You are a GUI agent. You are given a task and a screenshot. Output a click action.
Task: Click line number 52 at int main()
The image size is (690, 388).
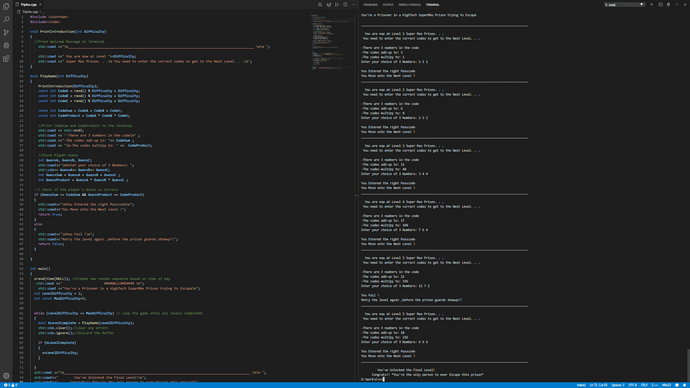22,269
